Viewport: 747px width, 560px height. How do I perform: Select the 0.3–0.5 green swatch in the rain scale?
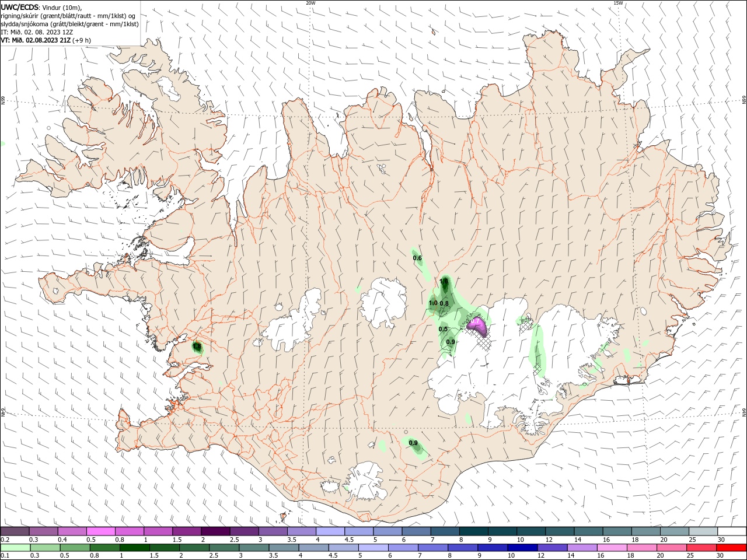pyautogui.click(x=44, y=548)
